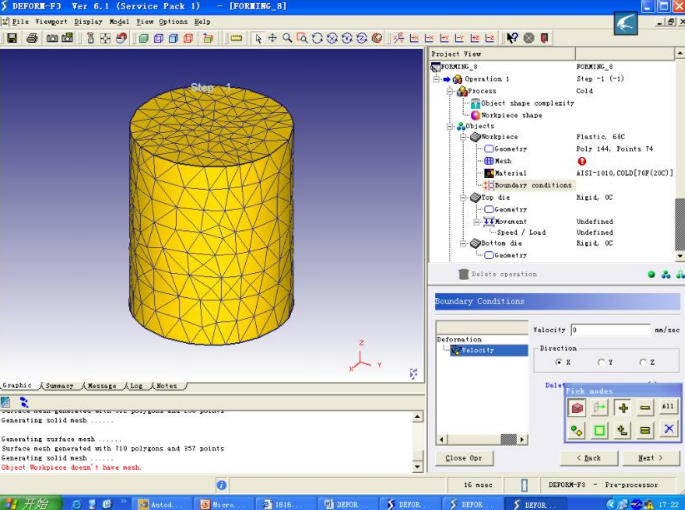Open the Display menu

tap(88, 22)
